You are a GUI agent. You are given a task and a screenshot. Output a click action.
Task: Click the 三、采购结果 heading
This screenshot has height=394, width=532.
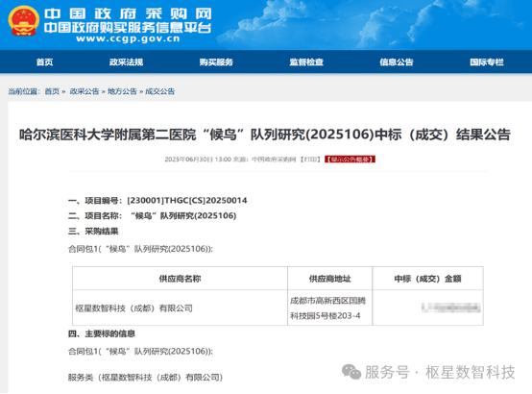[x=93, y=232]
